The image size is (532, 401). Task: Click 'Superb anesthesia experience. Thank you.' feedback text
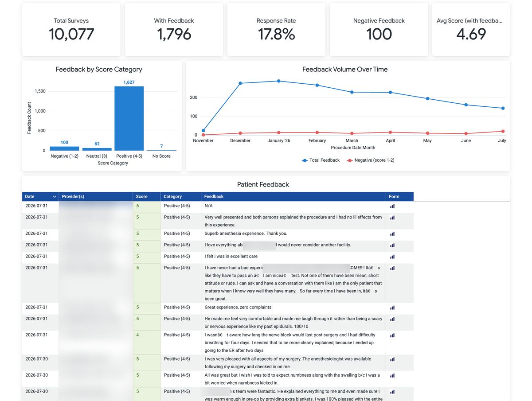246,234
